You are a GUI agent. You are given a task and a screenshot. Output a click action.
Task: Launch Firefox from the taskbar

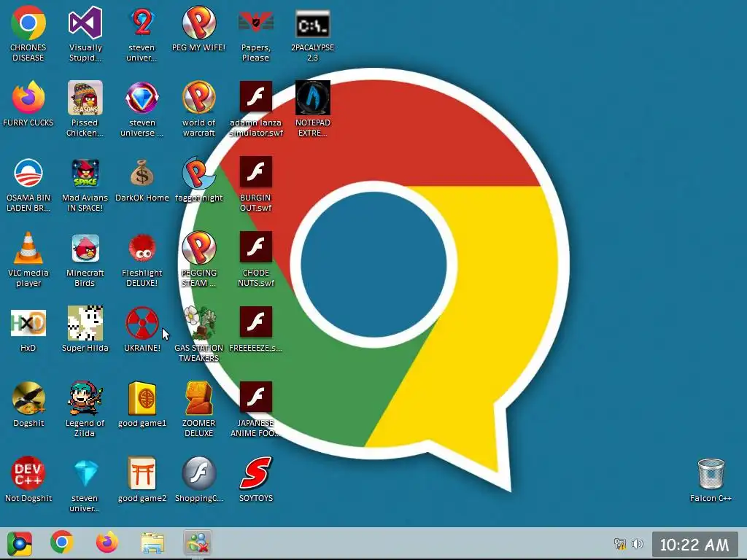click(x=107, y=542)
